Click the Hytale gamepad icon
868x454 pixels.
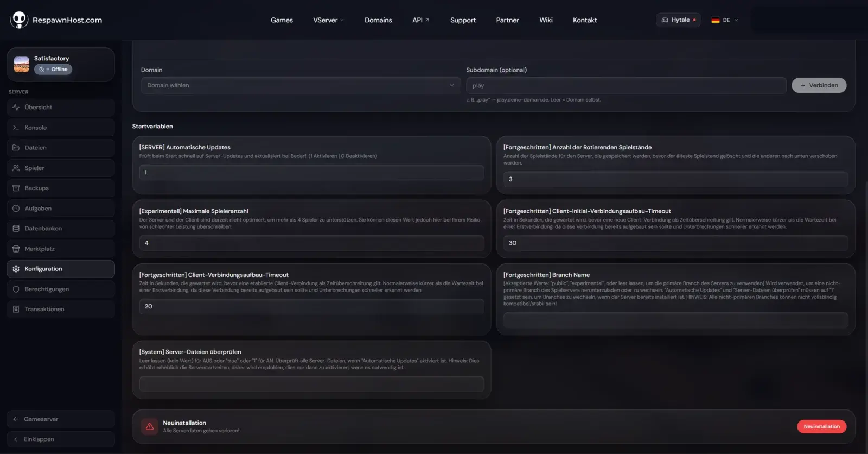[665, 20]
